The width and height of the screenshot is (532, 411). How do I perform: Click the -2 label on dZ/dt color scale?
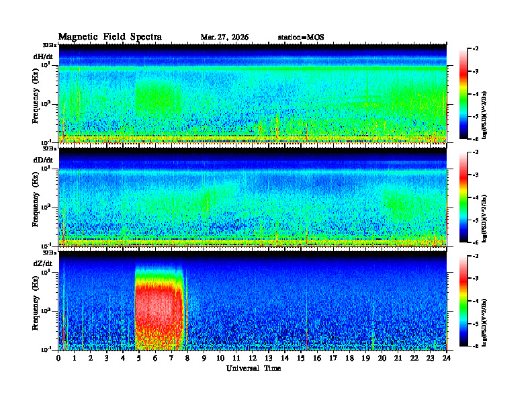tap(475, 256)
